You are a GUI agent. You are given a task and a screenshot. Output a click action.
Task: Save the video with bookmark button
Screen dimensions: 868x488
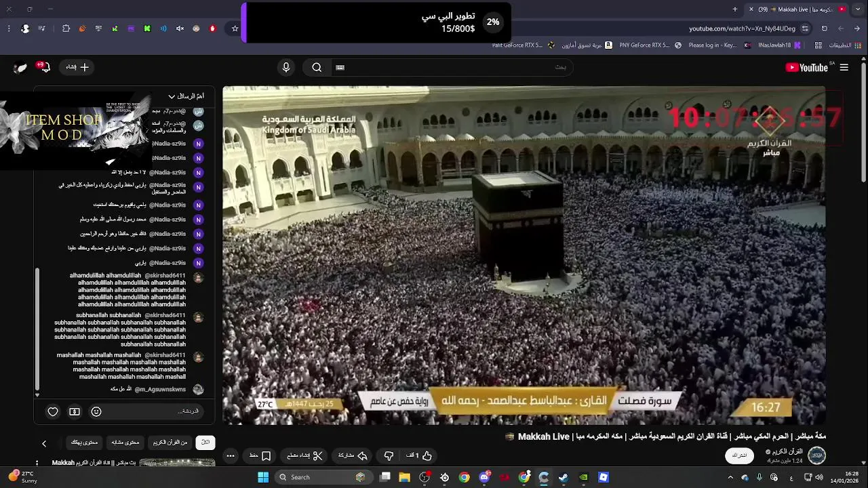260,455
